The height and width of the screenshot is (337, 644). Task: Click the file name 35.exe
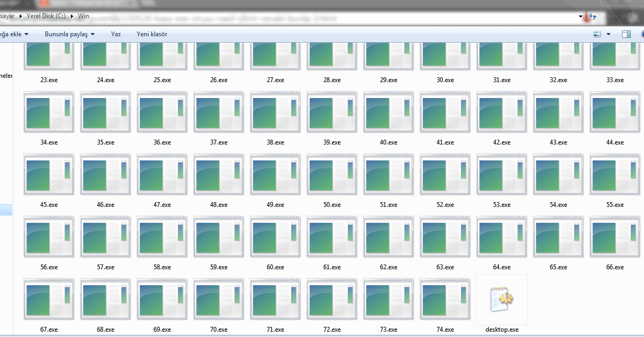[x=106, y=142]
